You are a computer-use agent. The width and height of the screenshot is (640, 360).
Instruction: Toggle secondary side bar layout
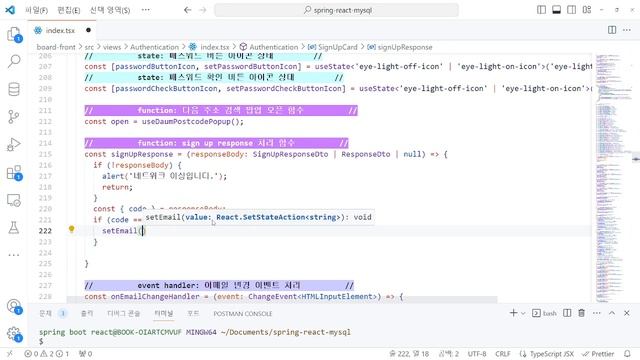[x=571, y=10]
